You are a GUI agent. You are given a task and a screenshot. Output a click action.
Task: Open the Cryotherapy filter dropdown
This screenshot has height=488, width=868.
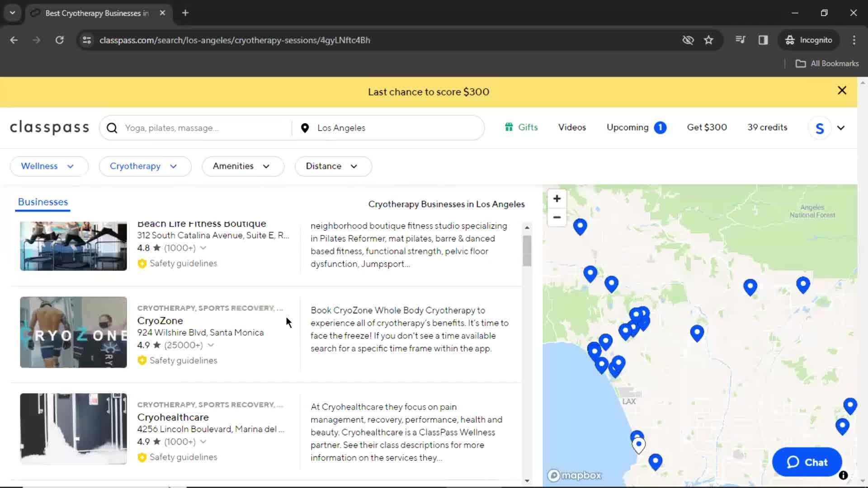[145, 166]
